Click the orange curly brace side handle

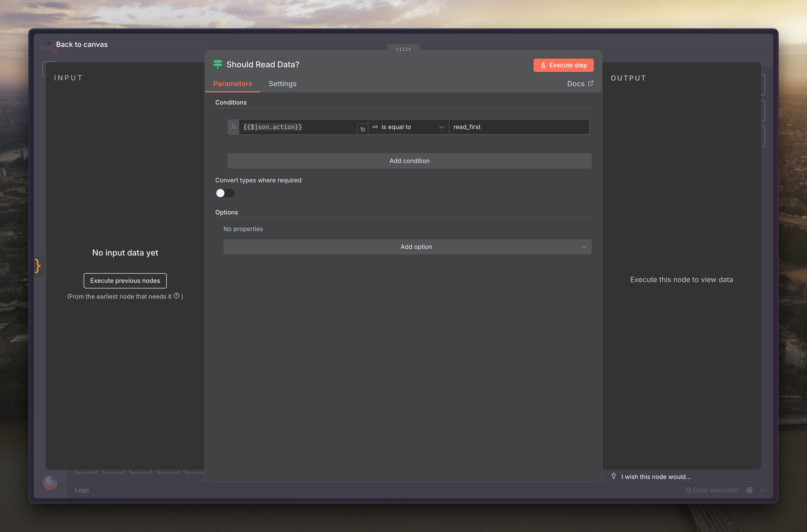(38, 266)
